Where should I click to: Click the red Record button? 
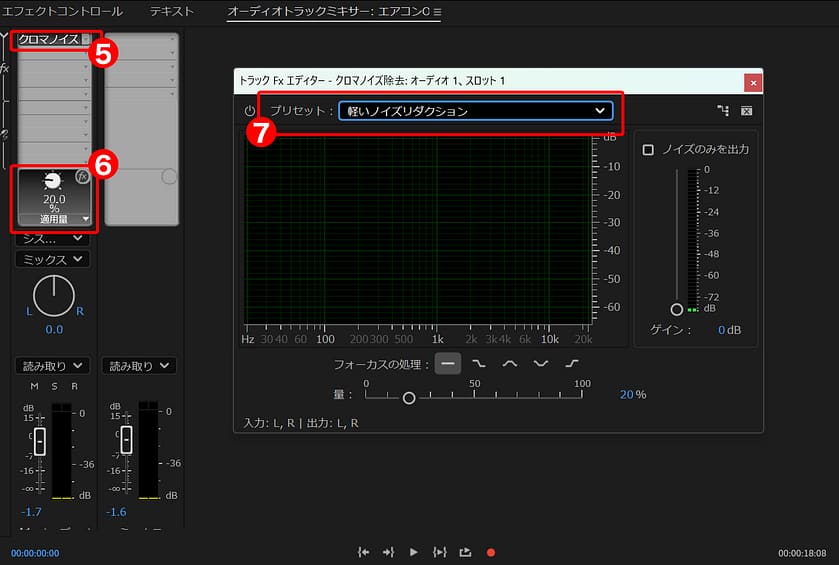point(491,552)
